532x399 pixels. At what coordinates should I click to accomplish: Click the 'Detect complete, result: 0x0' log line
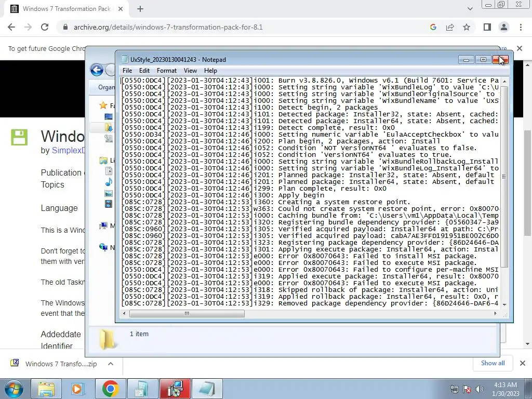[x=258, y=128]
